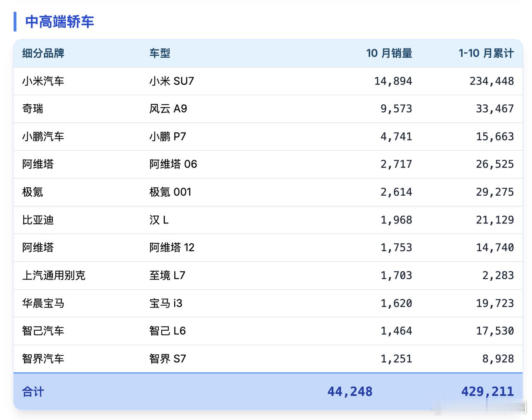The height and width of the screenshot is (420, 532).
Task: Click the 29,275 cumulative value
Action: [x=495, y=192]
